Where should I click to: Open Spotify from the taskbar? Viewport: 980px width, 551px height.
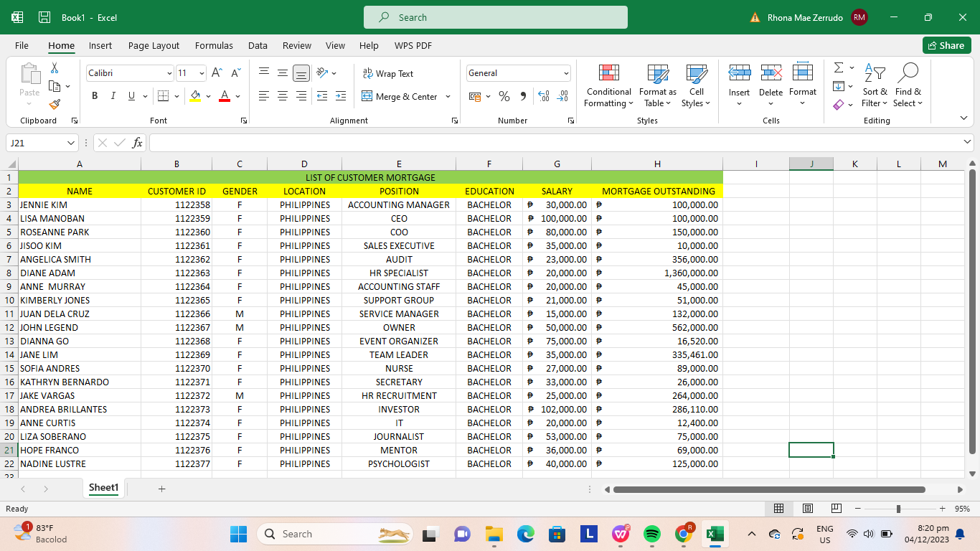point(652,534)
